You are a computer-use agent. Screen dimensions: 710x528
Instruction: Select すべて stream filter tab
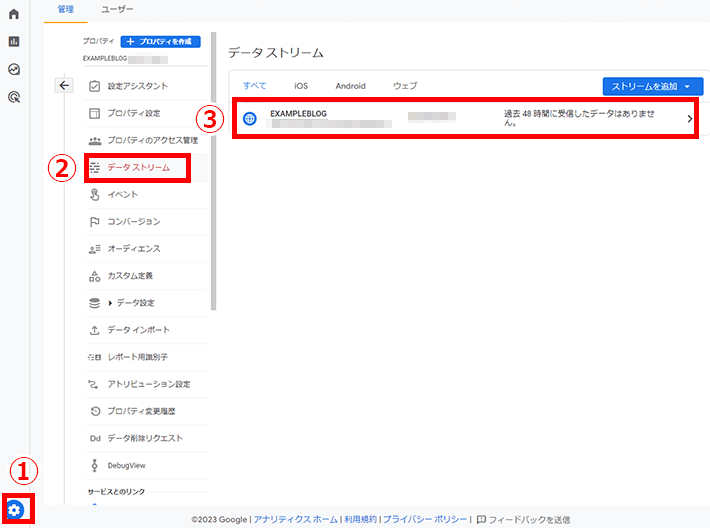click(254, 86)
